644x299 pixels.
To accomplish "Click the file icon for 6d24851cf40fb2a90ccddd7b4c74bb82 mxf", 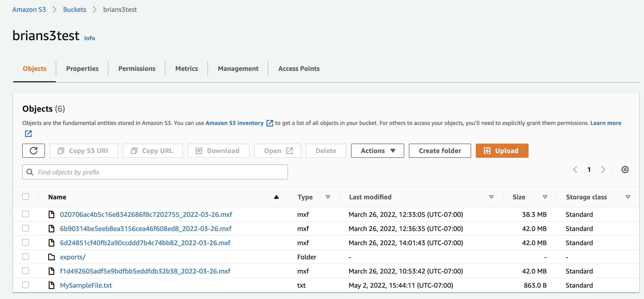I will tap(51, 243).
